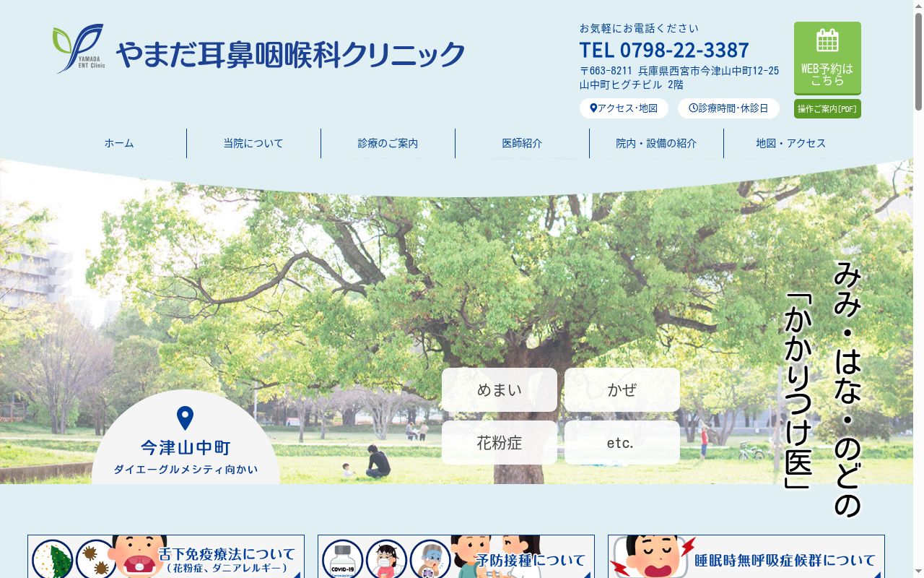Open the 睡眠時無呼吸症候群について banner
The height and width of the screenshot is (578, 924).
(x=746, y=556)
